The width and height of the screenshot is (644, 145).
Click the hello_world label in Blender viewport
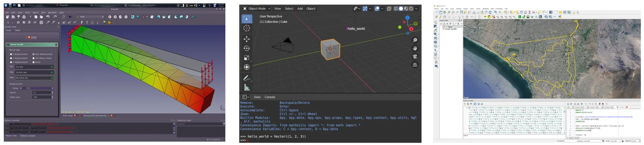(x=356, y=29)
